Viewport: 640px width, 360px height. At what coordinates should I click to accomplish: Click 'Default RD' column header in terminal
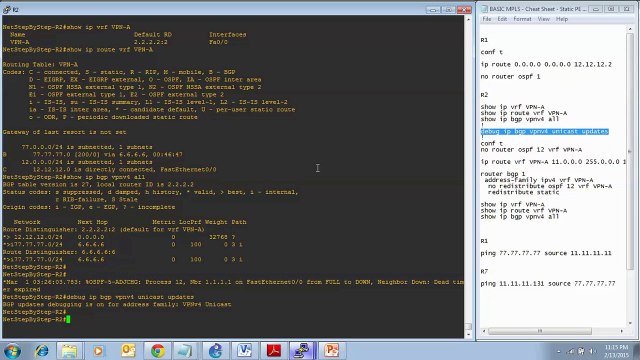pos(153,35)
